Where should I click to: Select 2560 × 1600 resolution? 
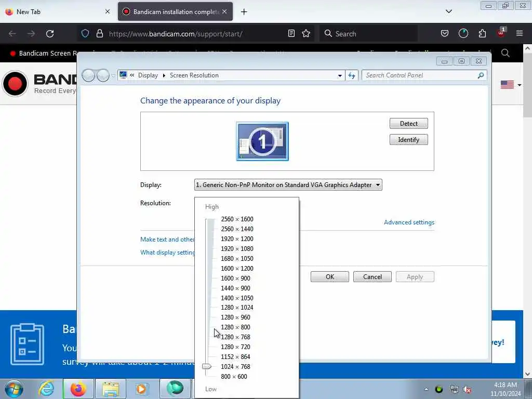tap(237, 219)
